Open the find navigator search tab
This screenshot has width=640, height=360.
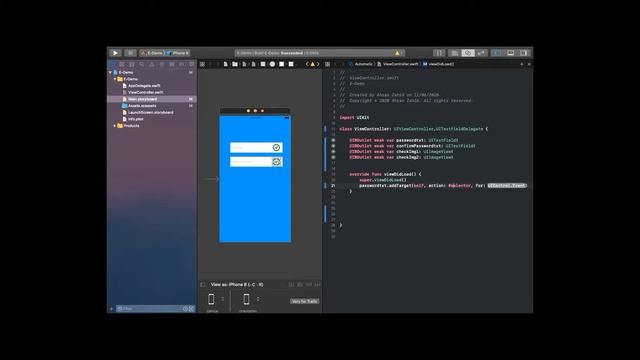[142, 64]
